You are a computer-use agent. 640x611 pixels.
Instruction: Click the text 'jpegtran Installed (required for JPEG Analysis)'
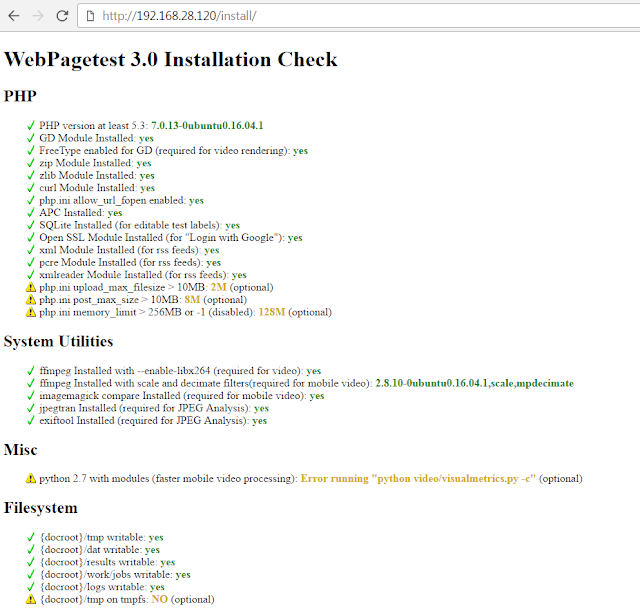pyautogui.click(x=145, y=408)
